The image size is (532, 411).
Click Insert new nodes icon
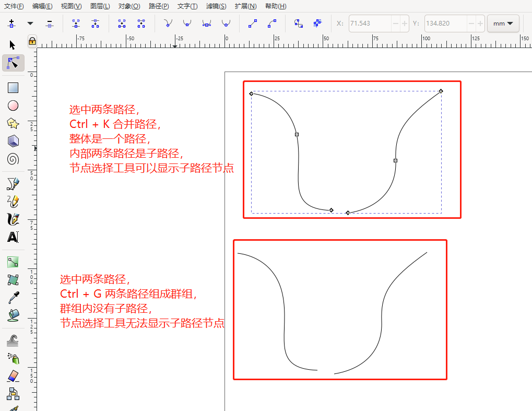tap(11, 24)
